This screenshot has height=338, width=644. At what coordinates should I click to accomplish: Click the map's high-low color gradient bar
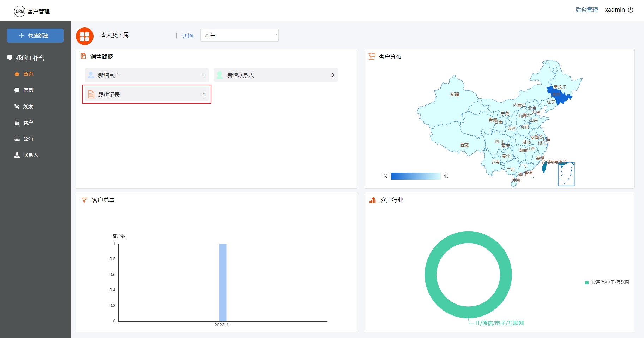(416, 176)
